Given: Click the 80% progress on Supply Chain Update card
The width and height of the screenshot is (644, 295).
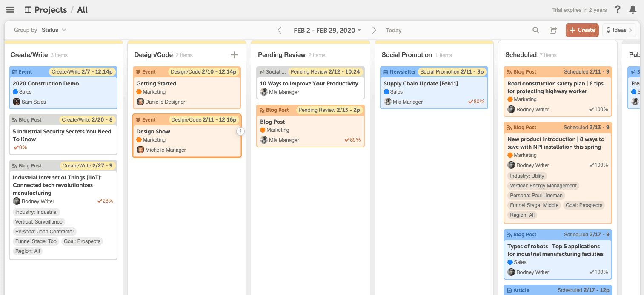Looking at the screenshot, I should point(476,102).
